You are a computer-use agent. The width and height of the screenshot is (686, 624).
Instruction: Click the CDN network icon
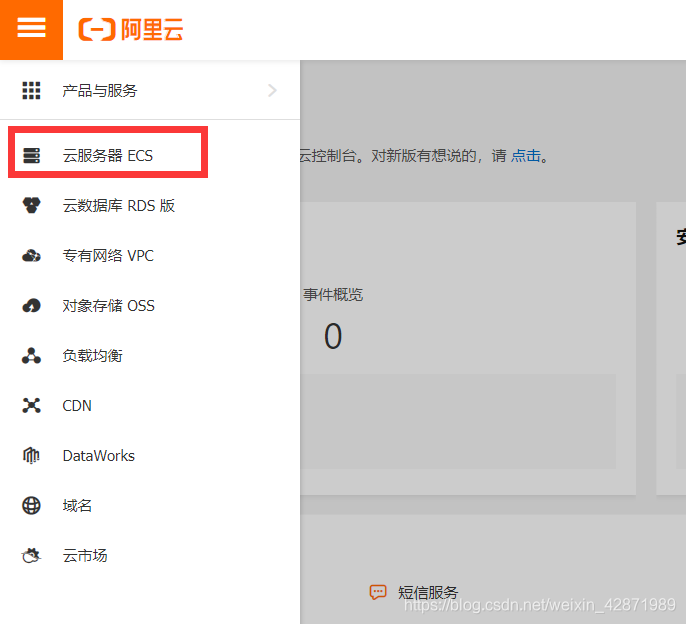pyautogui.click(x=31, y=406)
